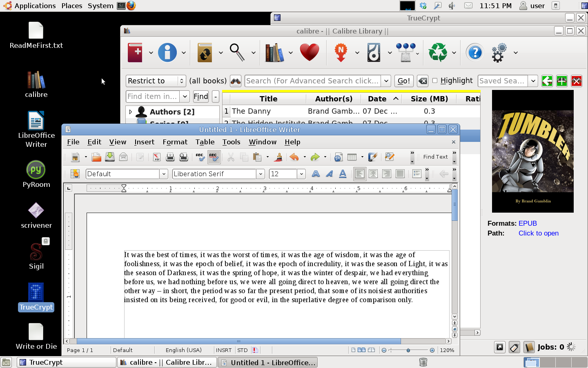The image size is (588, 368).
Task: Click Writer Spelling and Grammar icon
Action: [200, 157]
